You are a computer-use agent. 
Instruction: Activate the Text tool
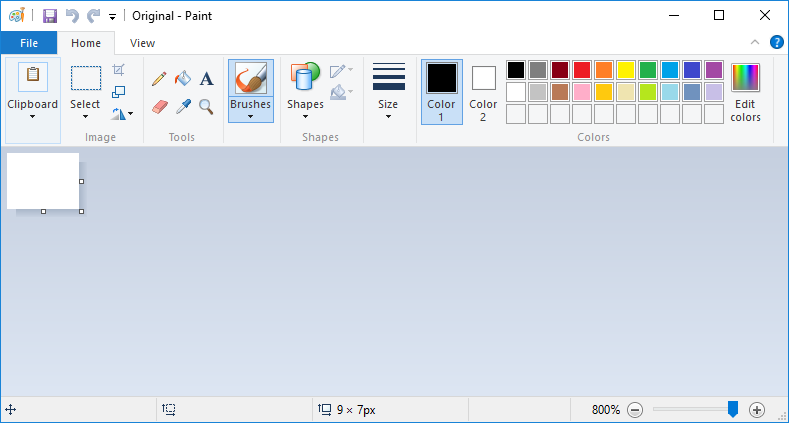[206, 79]
